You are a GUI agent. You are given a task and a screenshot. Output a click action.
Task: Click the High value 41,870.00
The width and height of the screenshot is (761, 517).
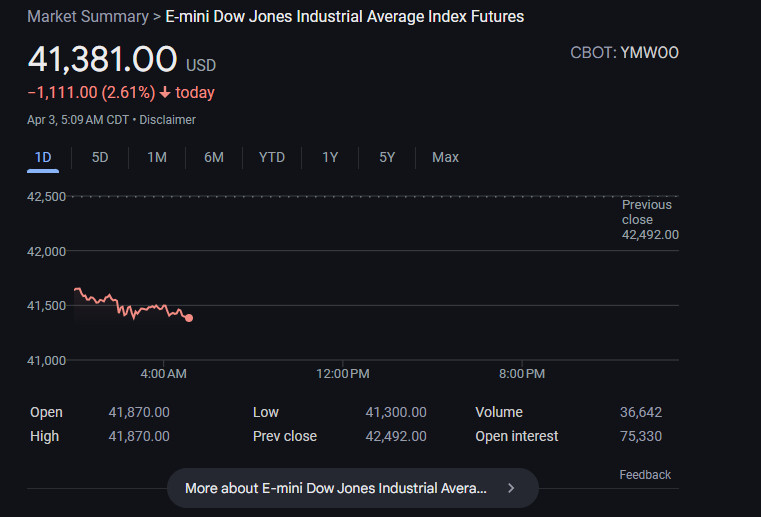(x=139, y=436)
